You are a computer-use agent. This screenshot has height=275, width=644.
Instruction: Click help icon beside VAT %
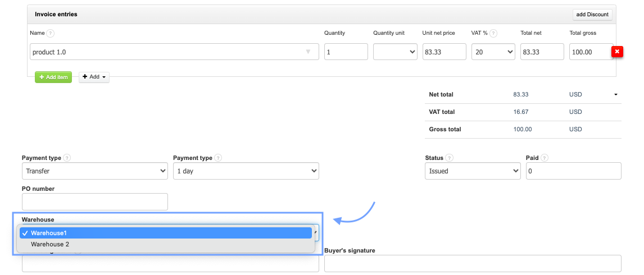tap(493, 33)
